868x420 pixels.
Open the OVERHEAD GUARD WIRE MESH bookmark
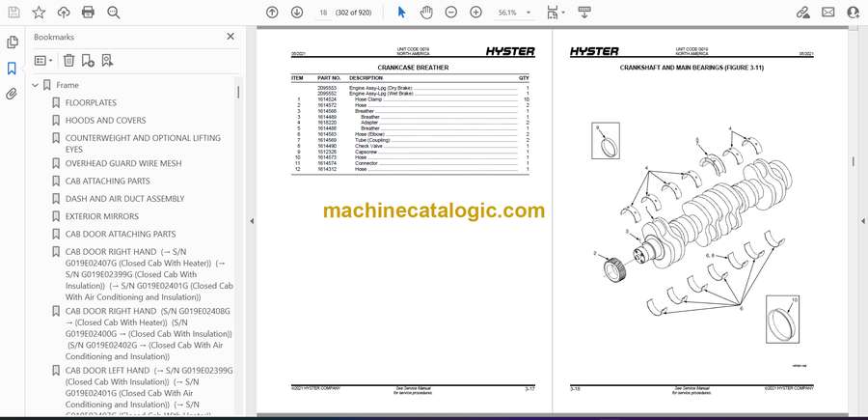[123, 163]
